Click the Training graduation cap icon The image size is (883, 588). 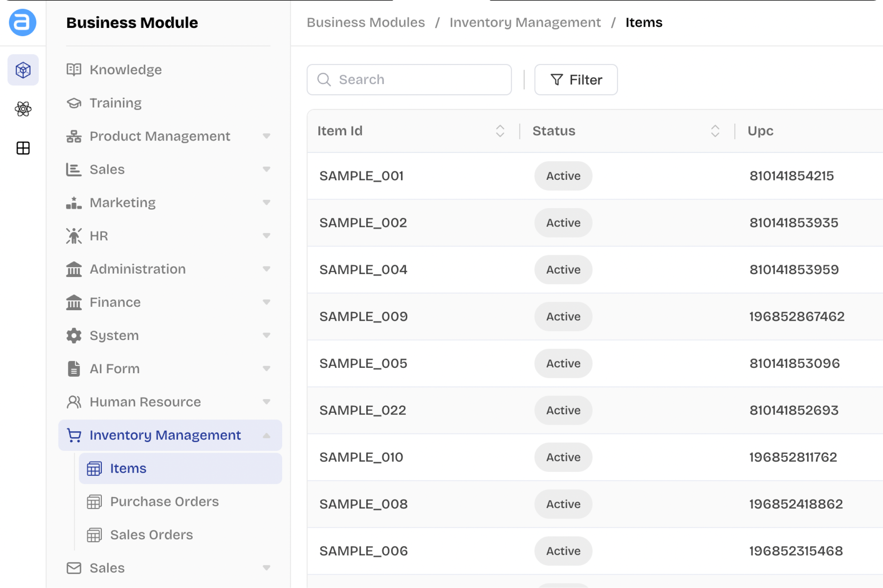74,103
